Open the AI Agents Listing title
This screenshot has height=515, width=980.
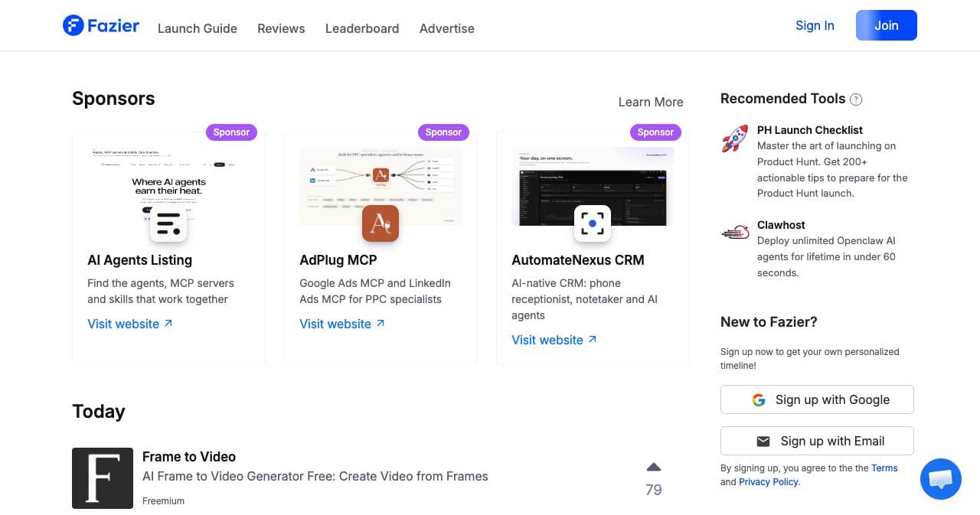pos(140,260)
